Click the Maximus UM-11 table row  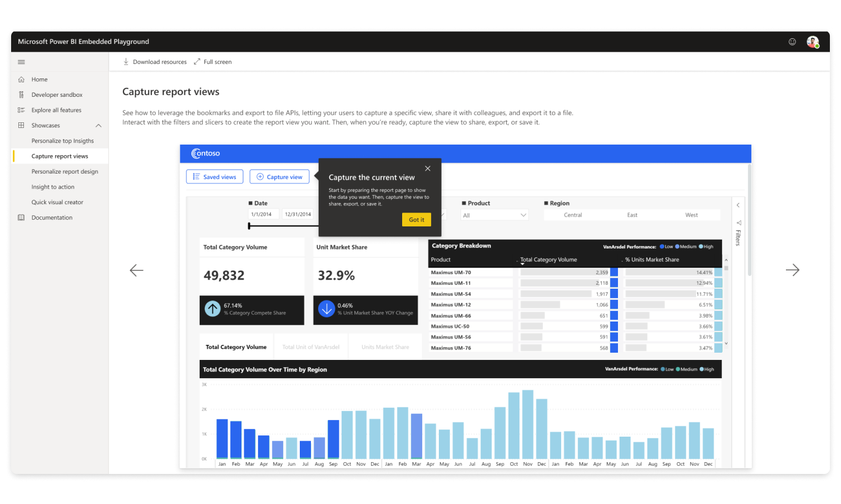click(575, 283)
